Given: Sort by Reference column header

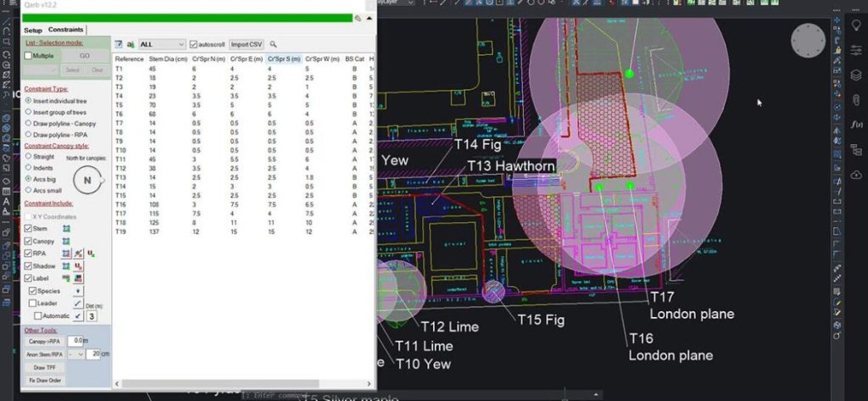Looking at the screenshot, I should point(130,58).
